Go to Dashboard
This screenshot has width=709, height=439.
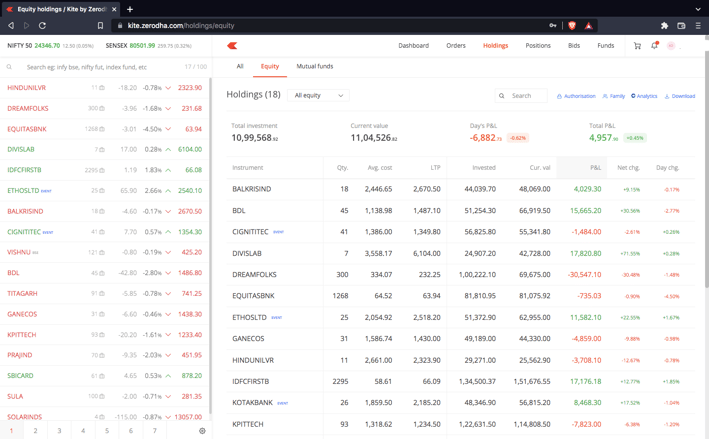tap(413, 46)
